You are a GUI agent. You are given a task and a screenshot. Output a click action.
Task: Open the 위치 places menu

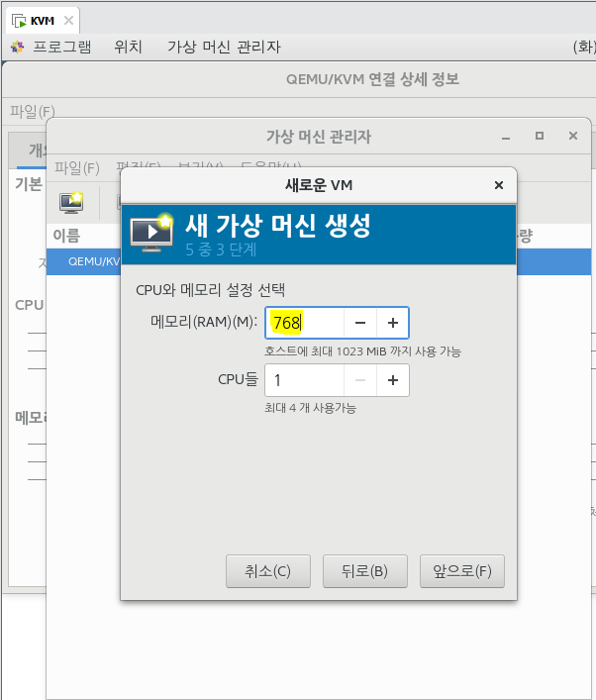coord(128,47)
